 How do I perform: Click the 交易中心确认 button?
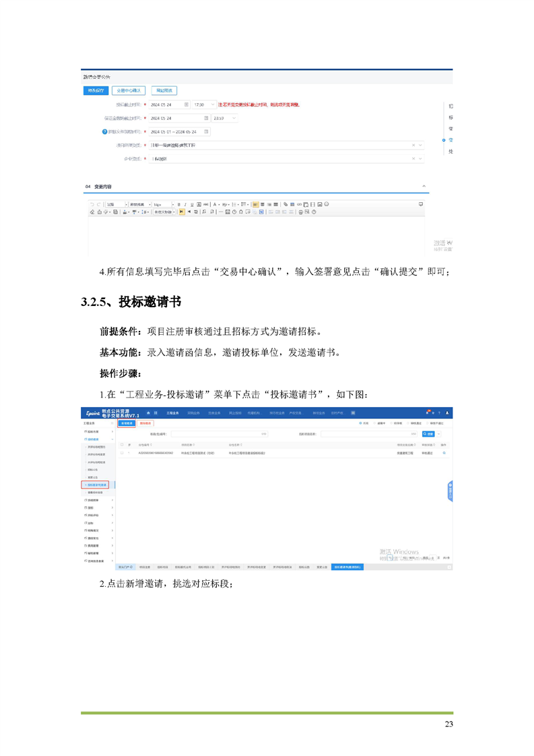click(128, 90)
